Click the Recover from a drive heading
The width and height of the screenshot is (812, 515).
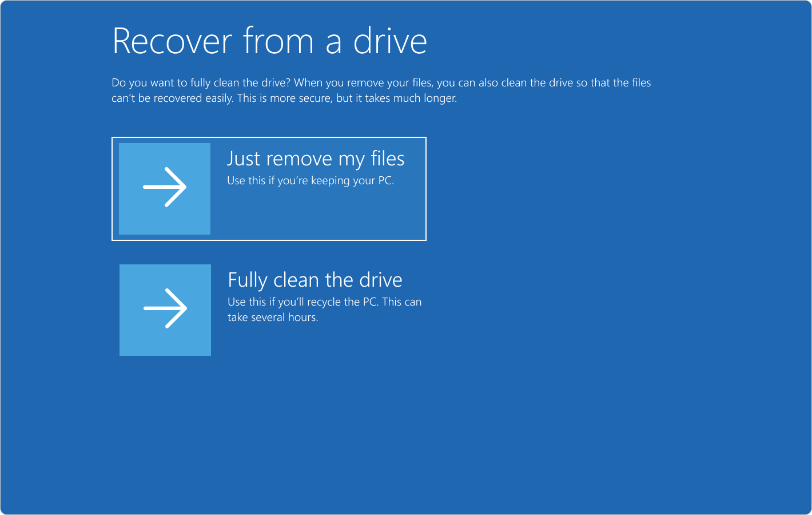click(x=270, y=40)
